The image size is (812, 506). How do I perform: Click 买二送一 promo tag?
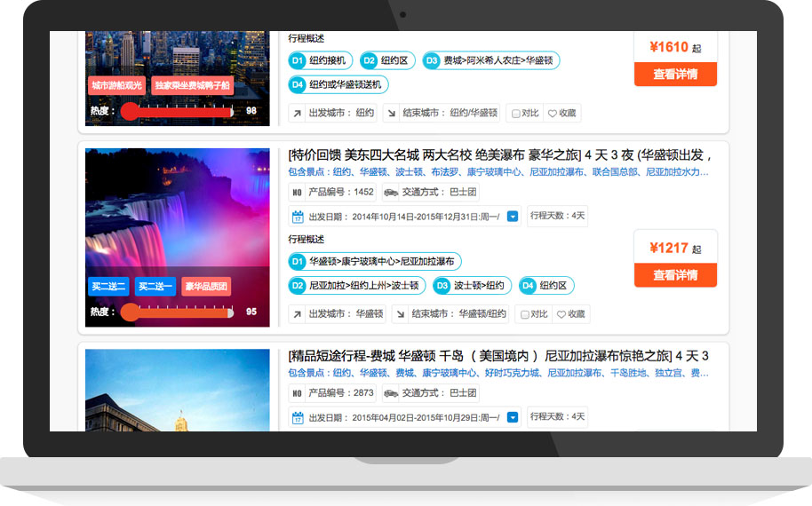[155, 286]
